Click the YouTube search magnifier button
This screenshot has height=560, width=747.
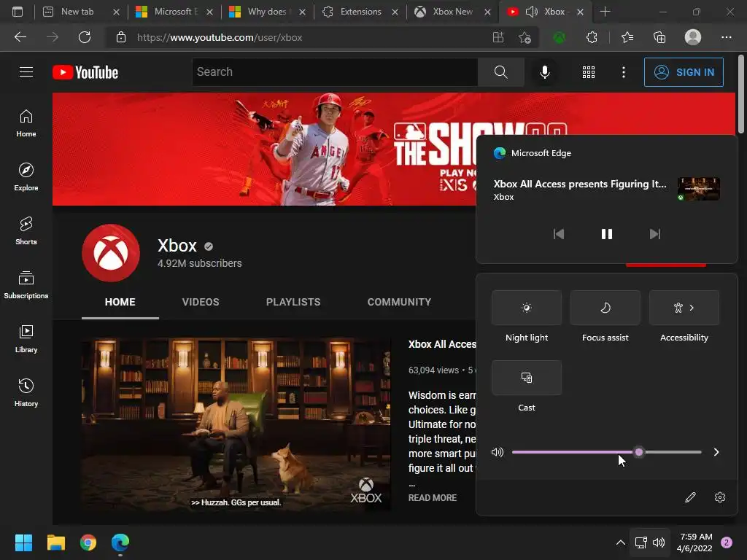[500, 72]
